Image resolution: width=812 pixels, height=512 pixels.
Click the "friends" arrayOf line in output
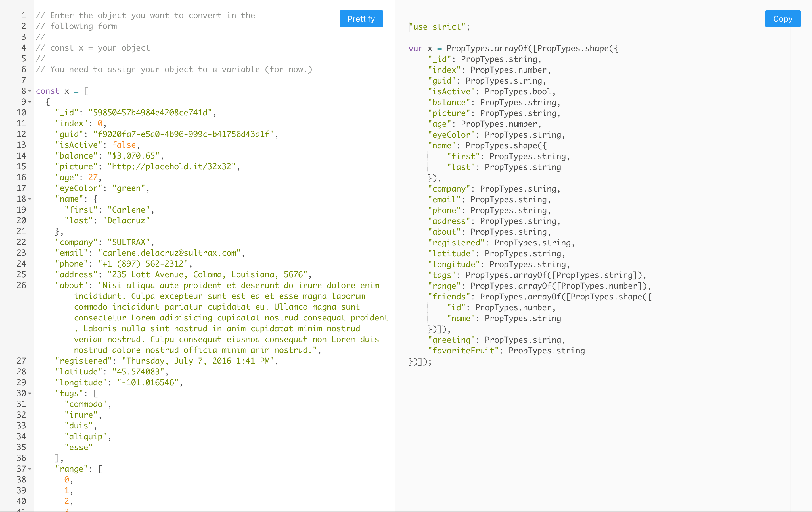pyautogui.click(x=539, y=297)
